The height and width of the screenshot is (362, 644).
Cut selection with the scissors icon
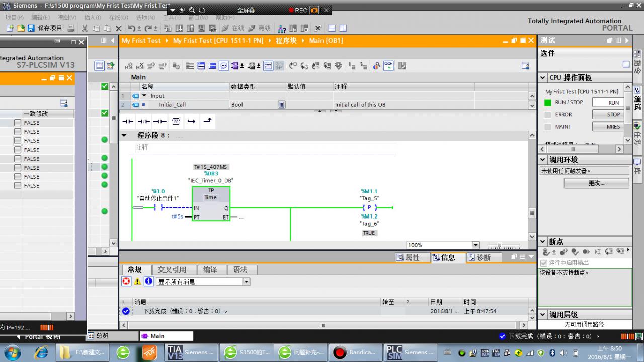tap(85, 28)
